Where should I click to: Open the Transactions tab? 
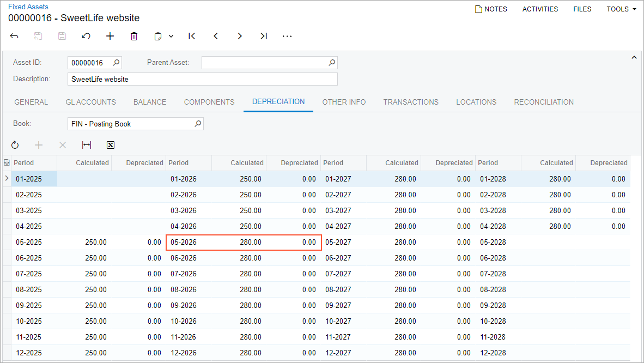[411, 102]
